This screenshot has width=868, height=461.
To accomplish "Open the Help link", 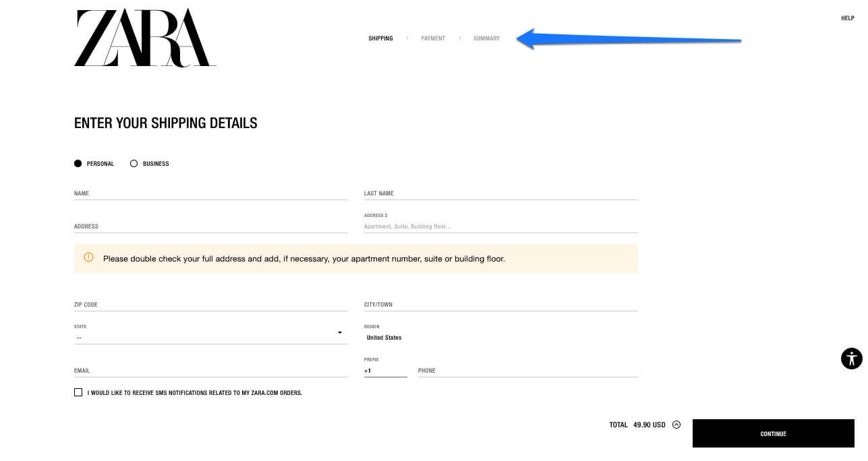I will [848, 18].
